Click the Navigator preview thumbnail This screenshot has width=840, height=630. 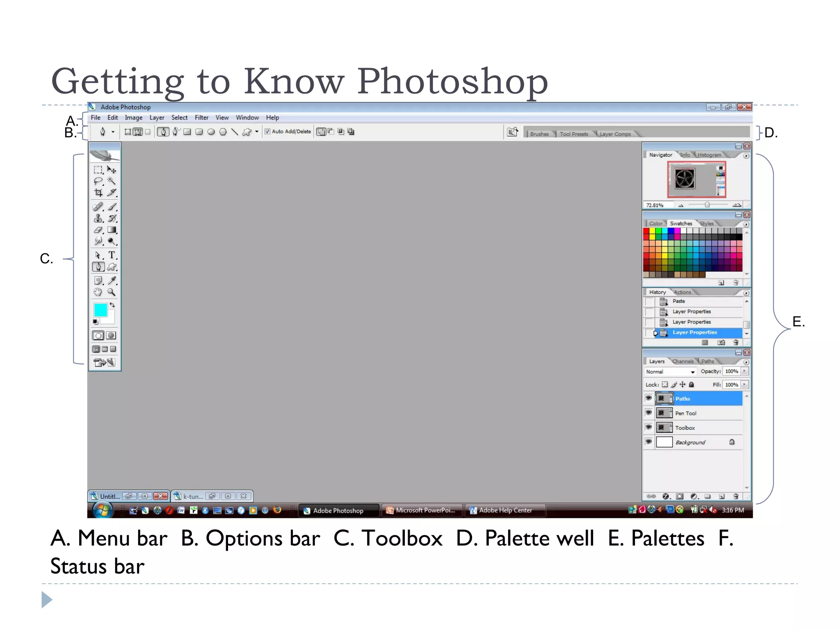click(x=697, y=179)
